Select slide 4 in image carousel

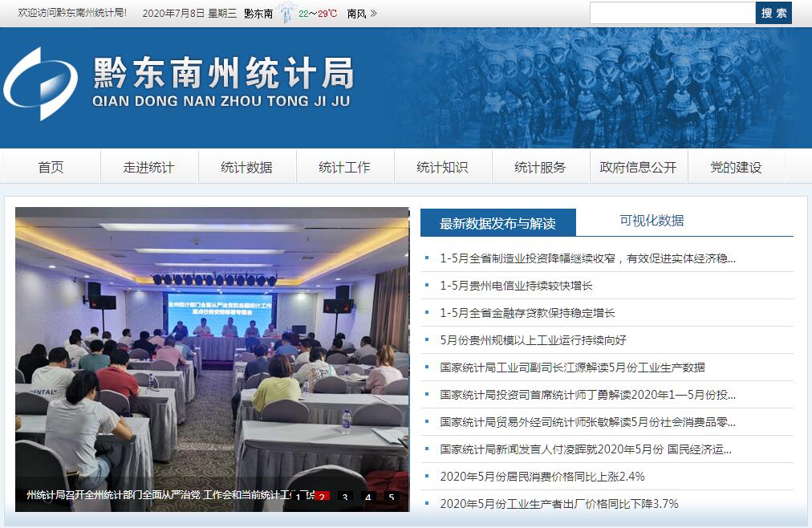368,497
